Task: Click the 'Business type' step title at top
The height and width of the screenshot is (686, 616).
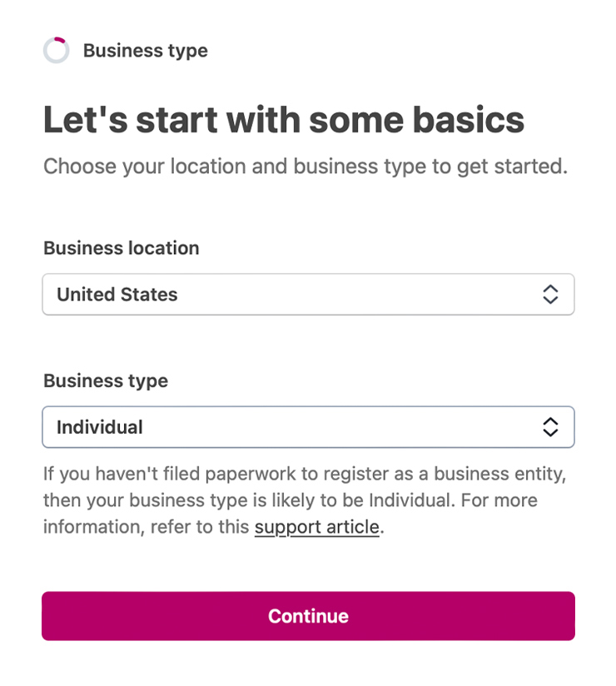Action: coord(146,51)
